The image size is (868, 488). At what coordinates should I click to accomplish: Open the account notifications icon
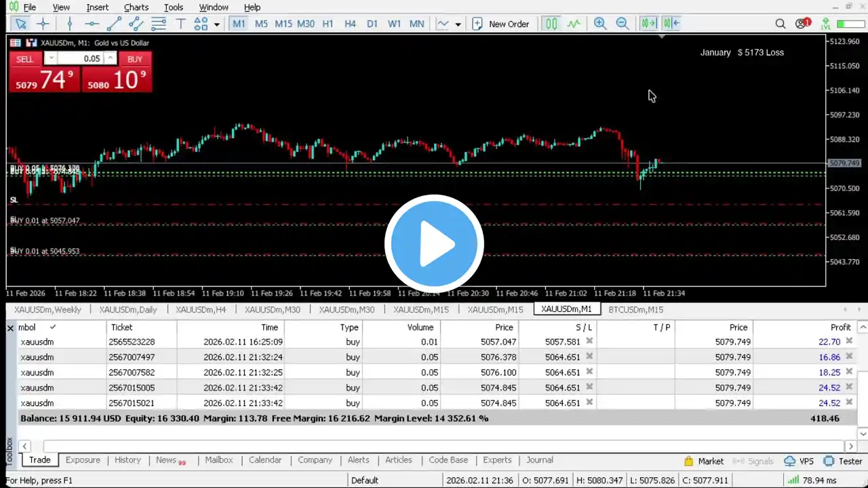click(803, 24)
